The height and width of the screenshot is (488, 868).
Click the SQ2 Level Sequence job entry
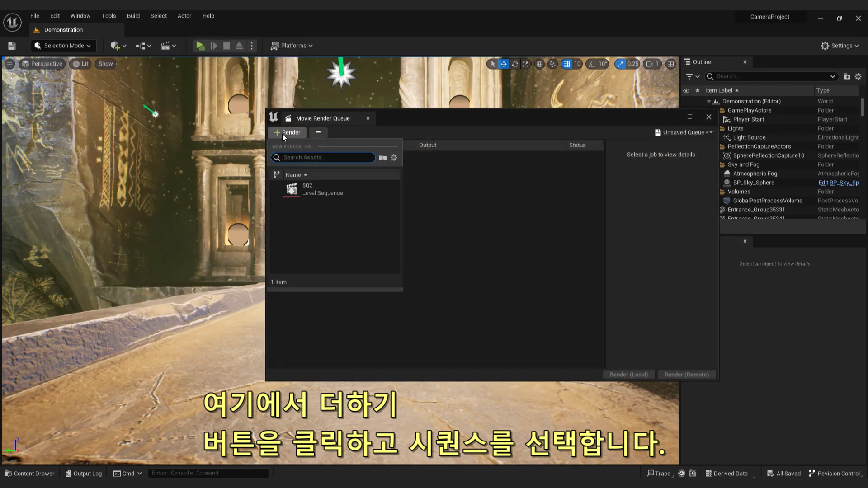(322, 189)
